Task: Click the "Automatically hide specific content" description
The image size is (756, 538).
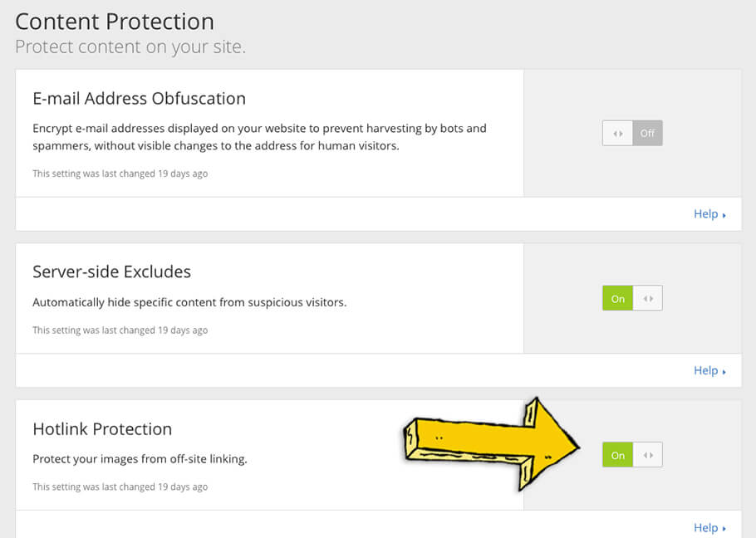Action: [189, 302]
